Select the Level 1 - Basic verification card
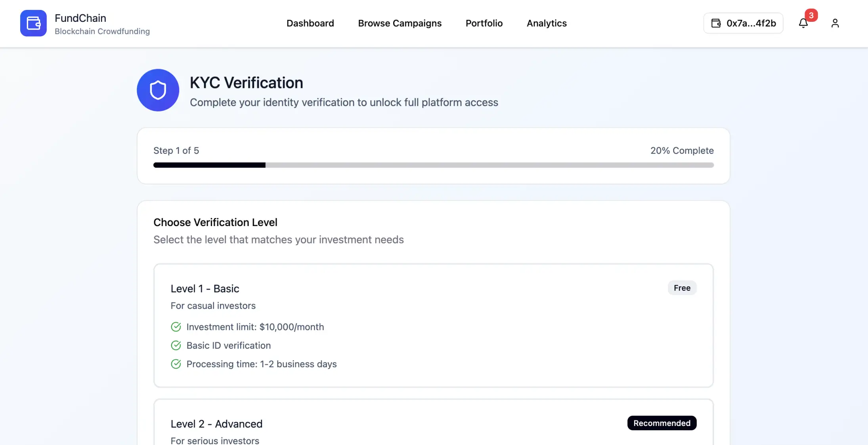The image size is (868, 445). tap(433, 325)
